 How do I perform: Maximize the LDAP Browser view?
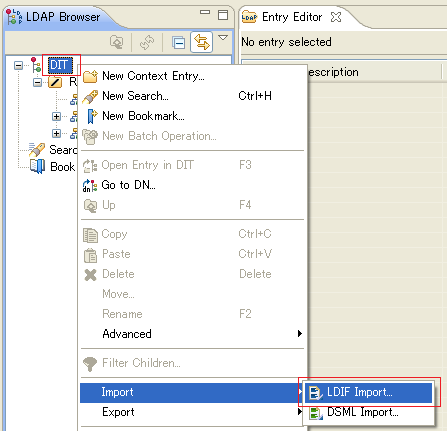[x=223, y=15]
